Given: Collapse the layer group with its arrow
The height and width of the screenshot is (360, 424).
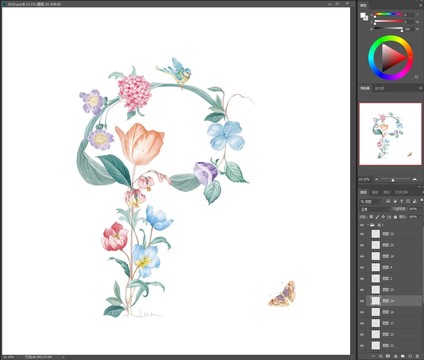Looking at the screenshot, I should 368,225.
